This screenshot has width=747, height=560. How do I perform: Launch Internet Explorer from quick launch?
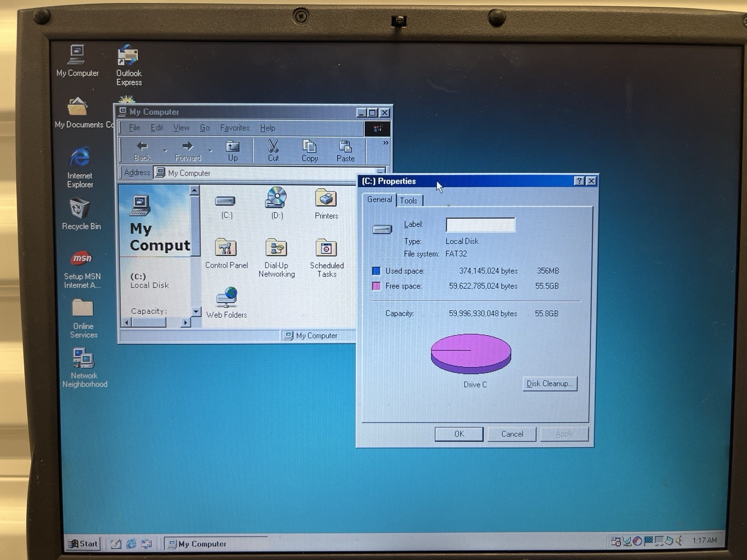tap(131, 544)
